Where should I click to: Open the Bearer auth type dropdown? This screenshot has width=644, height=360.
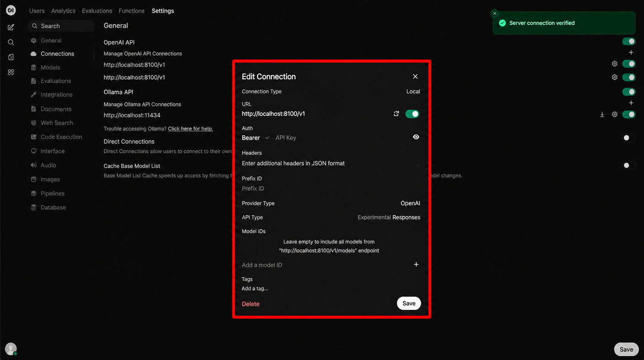tap(255, 138)
